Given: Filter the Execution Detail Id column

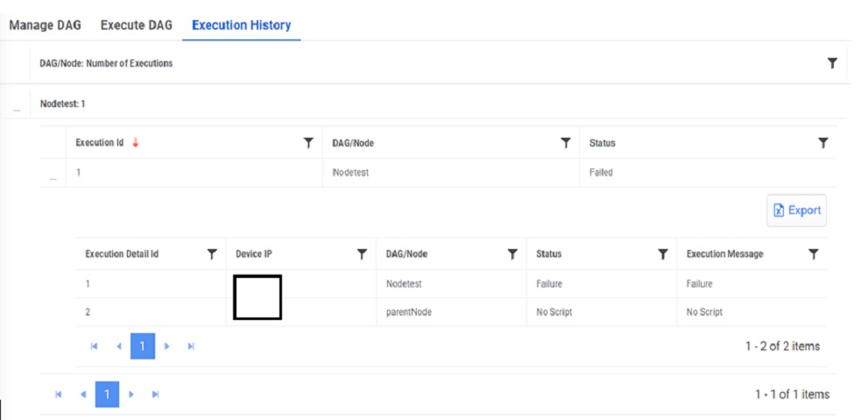Looking at the screenshot, I should [211, 253].
